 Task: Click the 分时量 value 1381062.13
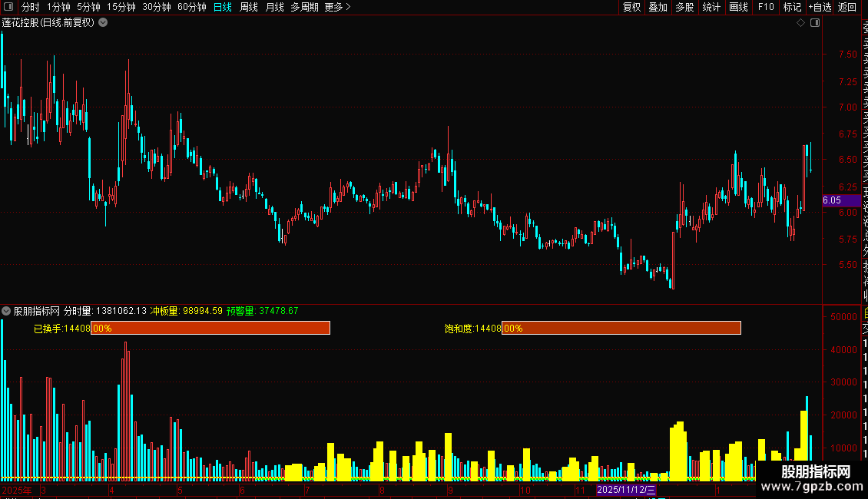tap(121, 311)
